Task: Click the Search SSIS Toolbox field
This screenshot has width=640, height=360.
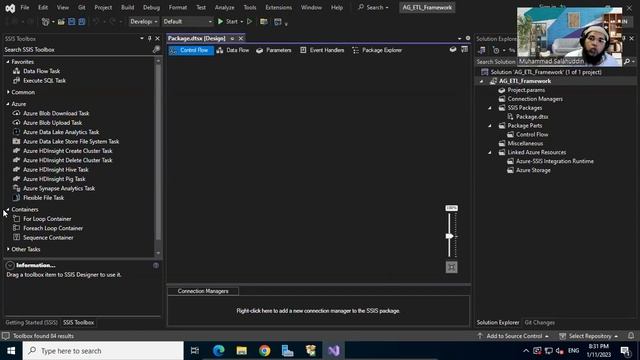Action: click(78, 49)
